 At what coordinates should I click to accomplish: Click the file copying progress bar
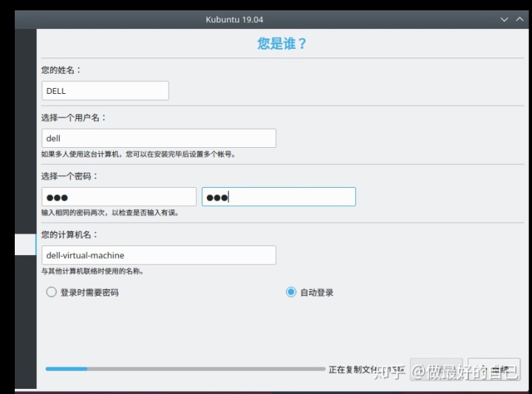(185, 369)
